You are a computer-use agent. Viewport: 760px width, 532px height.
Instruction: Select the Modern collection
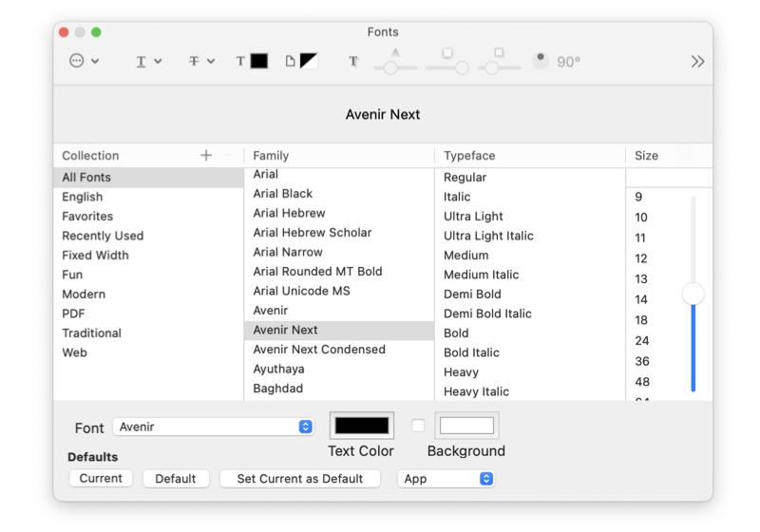148,294
